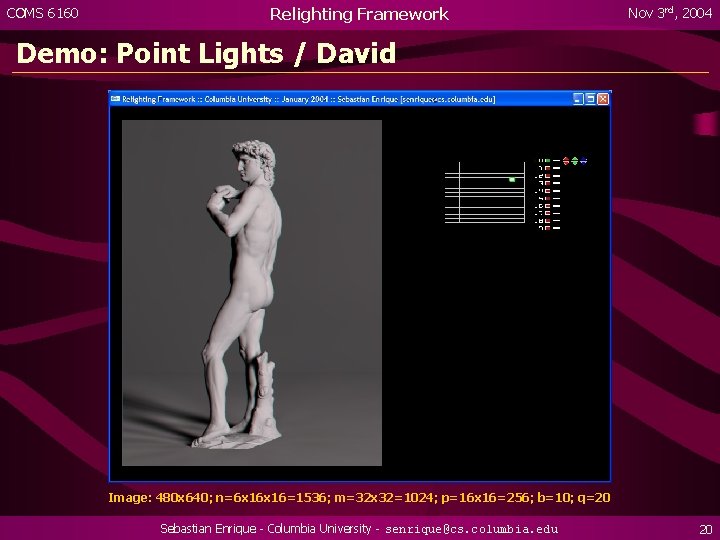Image resolution: width=720 pixels, height=540 pixels.
Task: Click the slide number 20
Action: (x=705, y=529)
